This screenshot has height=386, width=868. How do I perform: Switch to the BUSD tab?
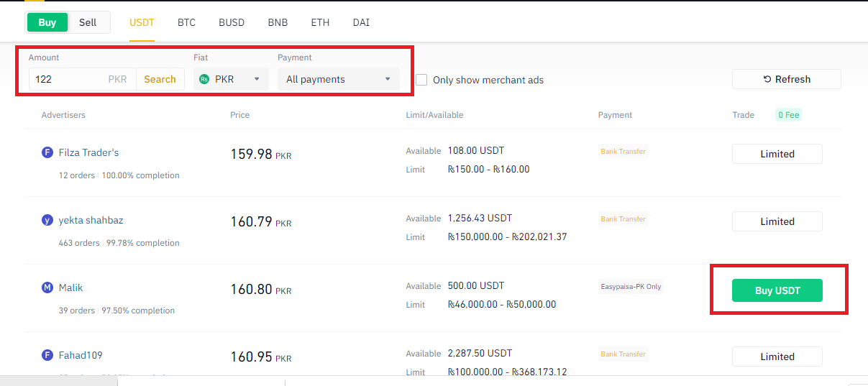(232, 22)
